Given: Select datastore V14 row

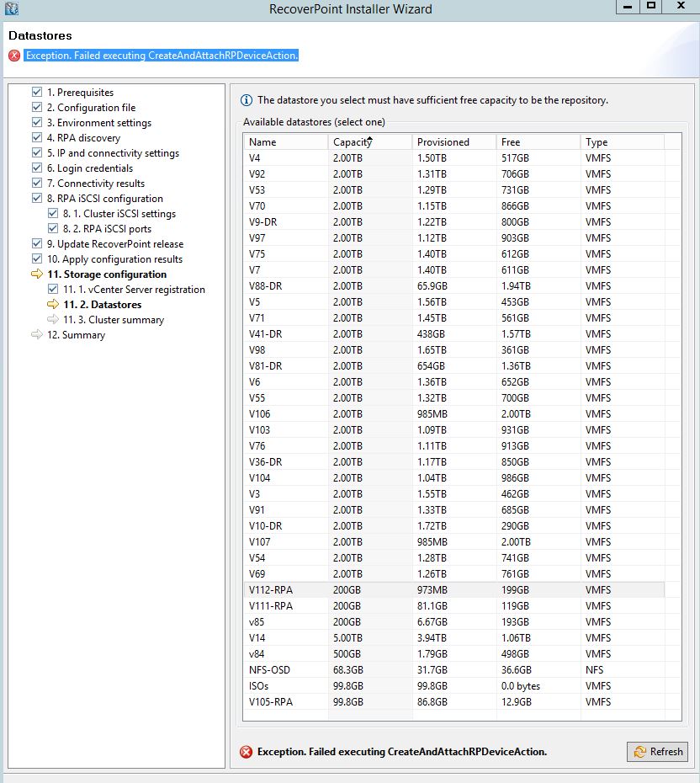Looking at the screenshot, I should pos(454,637).
